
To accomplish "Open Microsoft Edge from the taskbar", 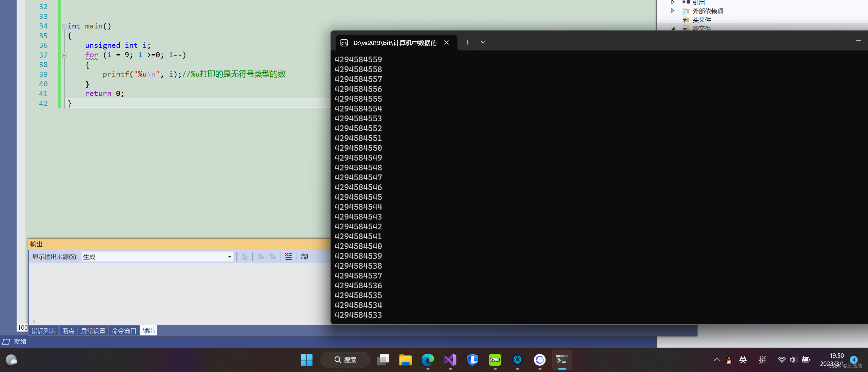I will (x=428, y=360).
